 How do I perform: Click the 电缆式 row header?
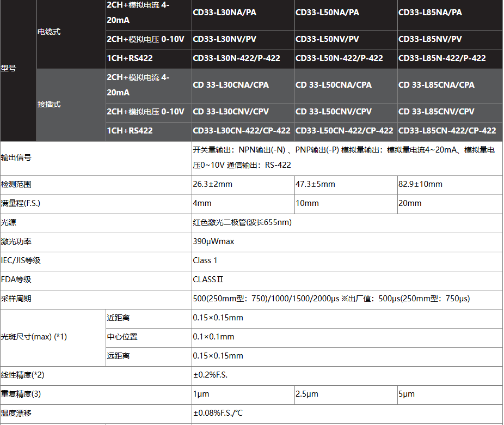[x=49, y=32]
